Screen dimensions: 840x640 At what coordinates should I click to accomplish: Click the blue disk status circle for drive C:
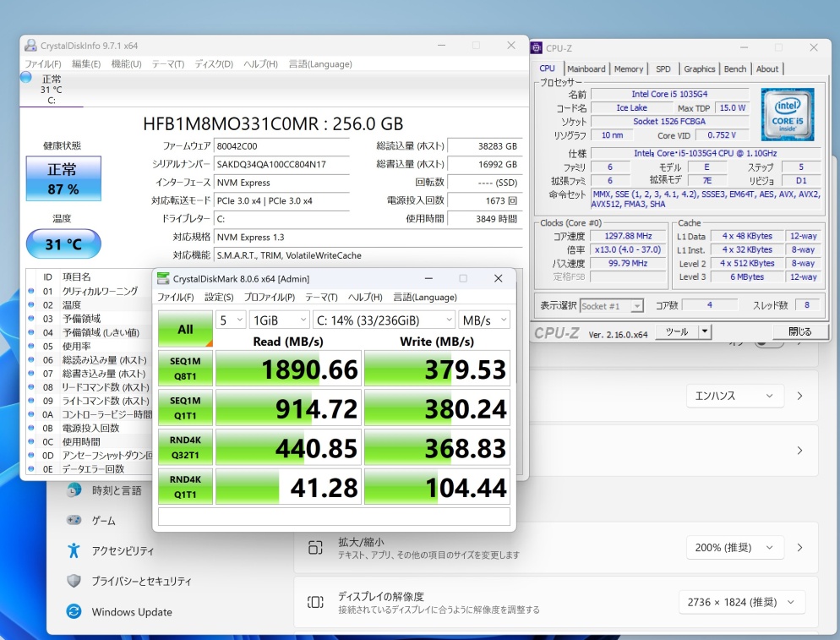(x=26, y=78)
